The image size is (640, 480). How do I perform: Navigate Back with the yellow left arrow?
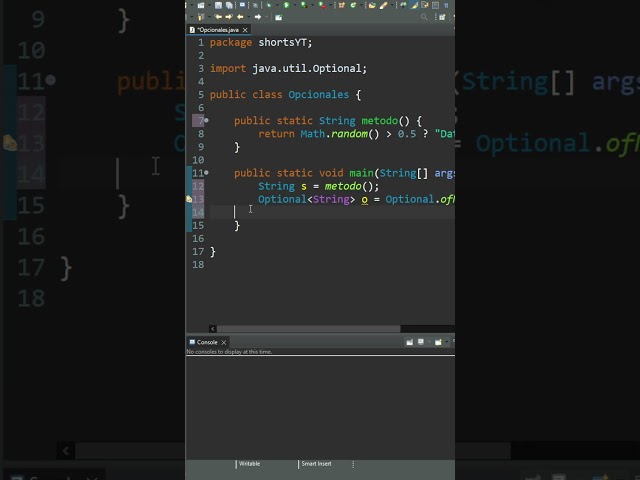(x=240, y=17)
